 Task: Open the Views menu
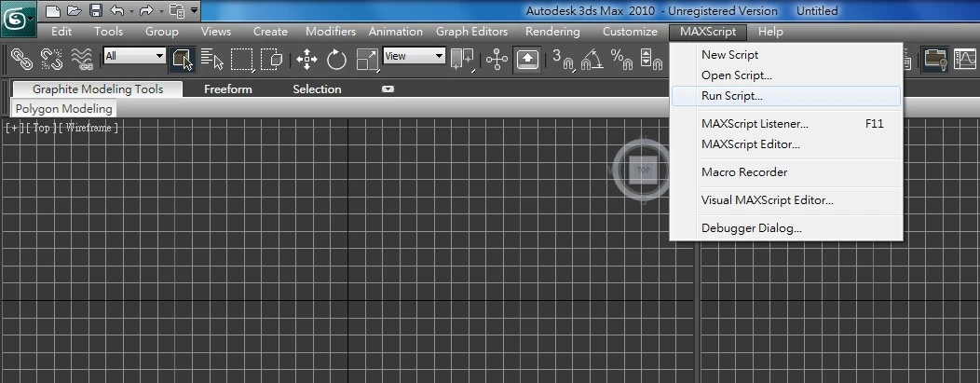click(x=215, y=32)
